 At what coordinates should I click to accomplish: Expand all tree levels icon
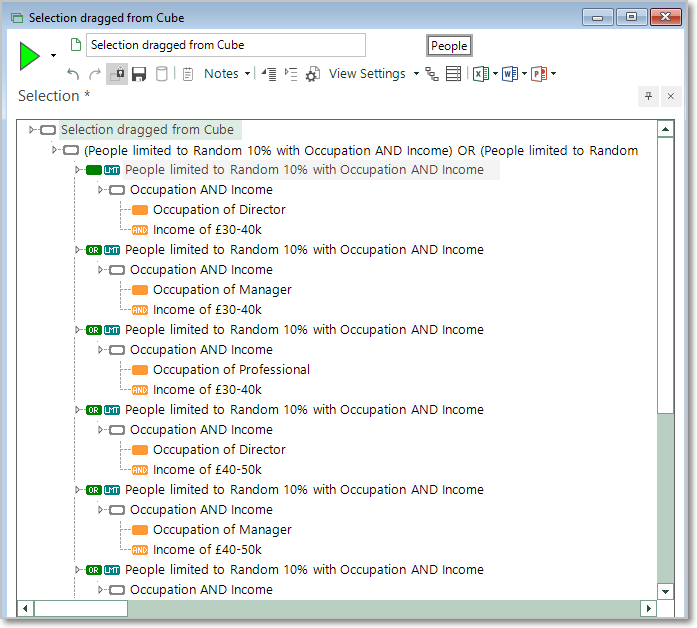[x=291, y=74]
